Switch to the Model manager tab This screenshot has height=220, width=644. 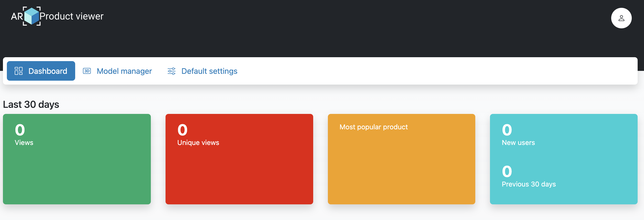click(x=124, y=71)
